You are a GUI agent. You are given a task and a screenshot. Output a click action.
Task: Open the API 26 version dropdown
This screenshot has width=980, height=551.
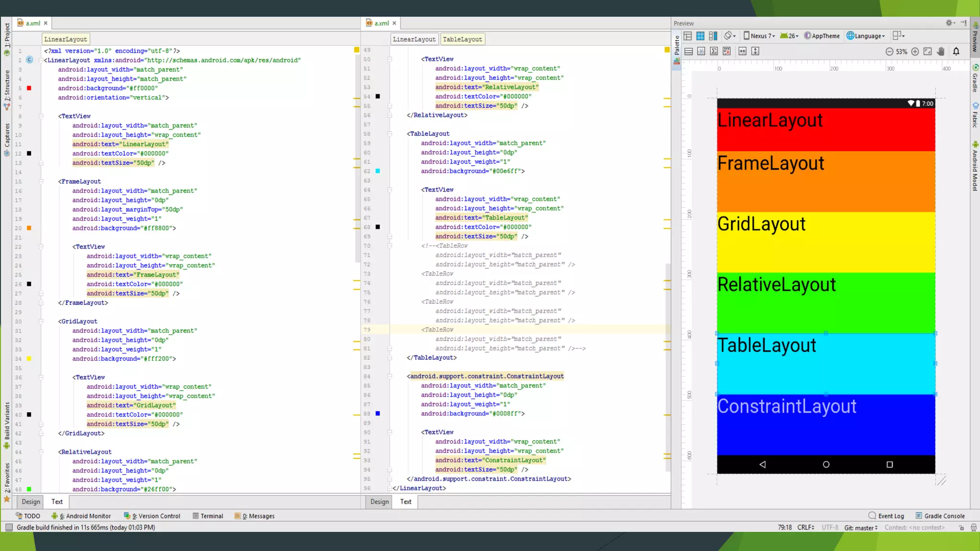coord(790,36)
